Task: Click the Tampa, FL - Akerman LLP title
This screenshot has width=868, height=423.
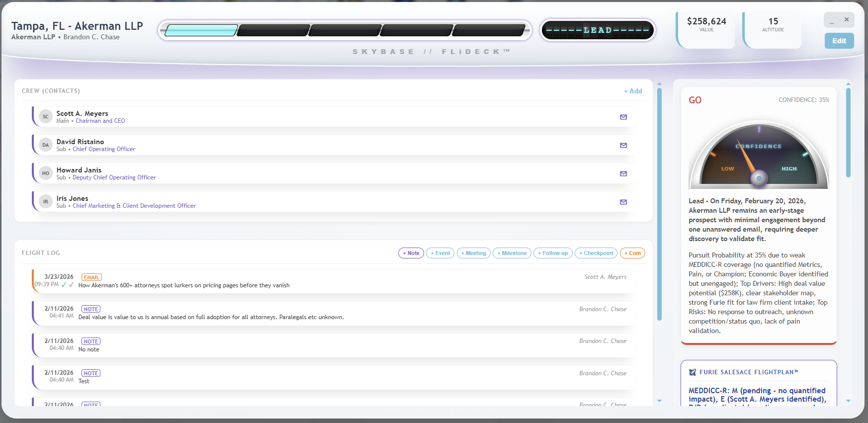Action: 77,26
